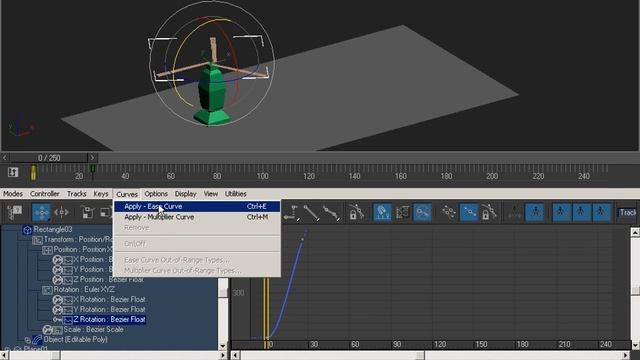The image size is (640, 360).
Task: Step time slider forward with right arrow
Action: pyautogui.click(x=92, y=158)
